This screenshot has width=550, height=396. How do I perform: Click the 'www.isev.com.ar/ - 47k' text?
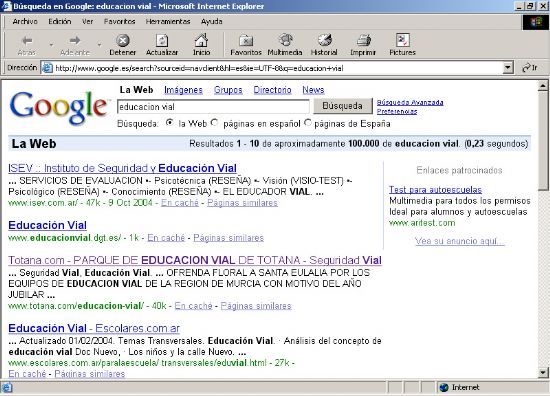tap(54, 203)
